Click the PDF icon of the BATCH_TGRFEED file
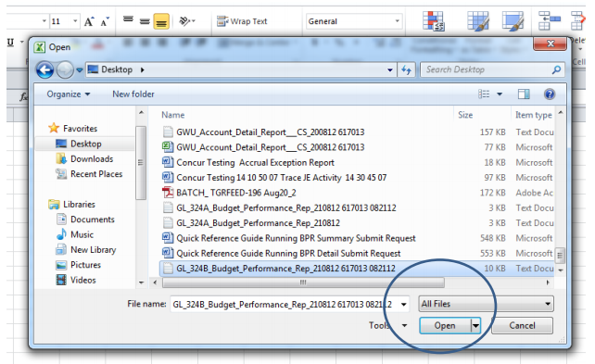The image size is (595, 364). point(168,193)
